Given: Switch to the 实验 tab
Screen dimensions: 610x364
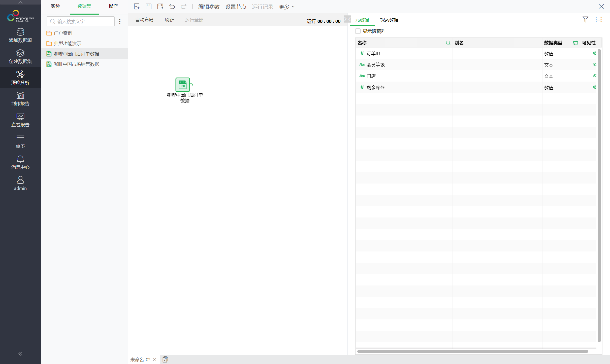Looking at the screenshot, I should click(x=55, y=6).
